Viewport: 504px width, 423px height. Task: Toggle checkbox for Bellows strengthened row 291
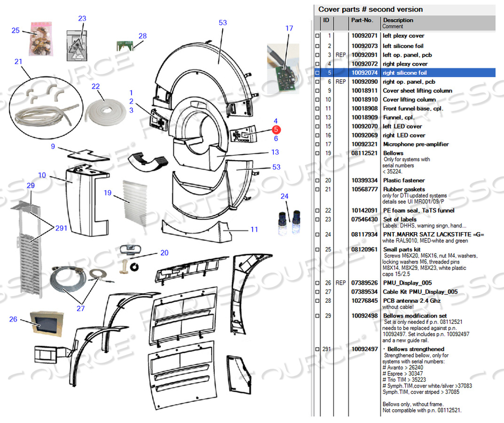point(317,349)
